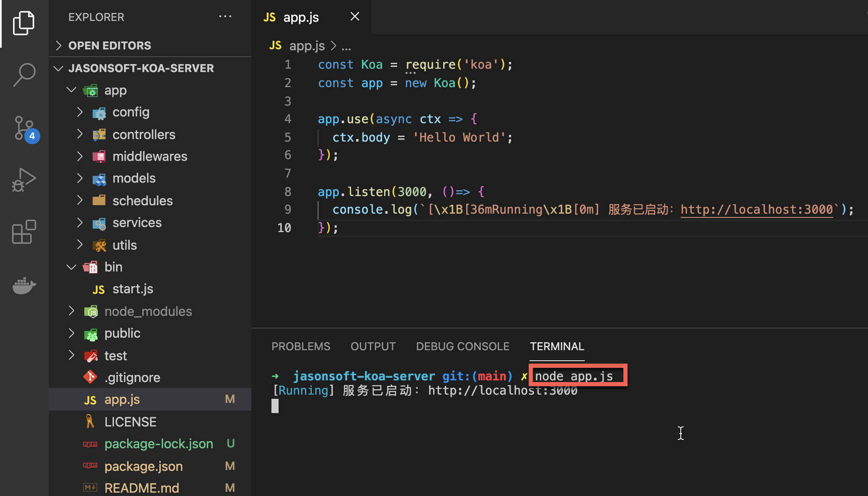Open the OUTPUT panel tab
The image size is (868, 496).
[x=373, y=346]
